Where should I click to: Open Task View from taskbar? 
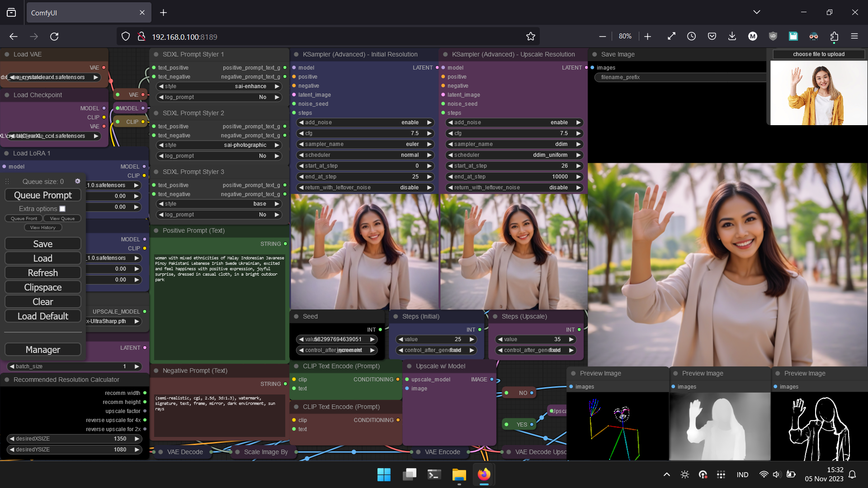pyautogui.click(x=409, y=474)
